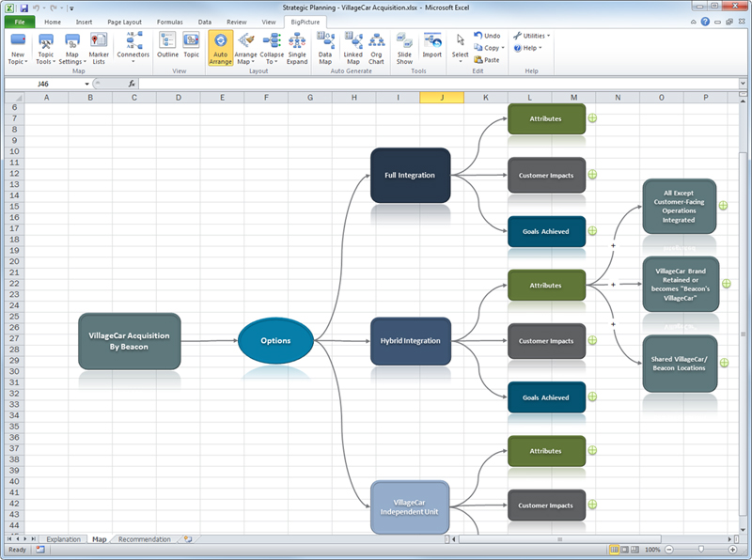Open Topic Tools in the ribbon
The width and height of the screenshot is (752, 560).
pyautogui.click(x=45, y=49)
